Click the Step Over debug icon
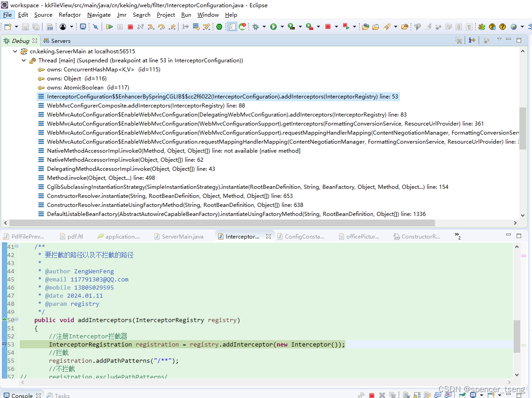Screen dimensions: 532x398 [162, 26]
